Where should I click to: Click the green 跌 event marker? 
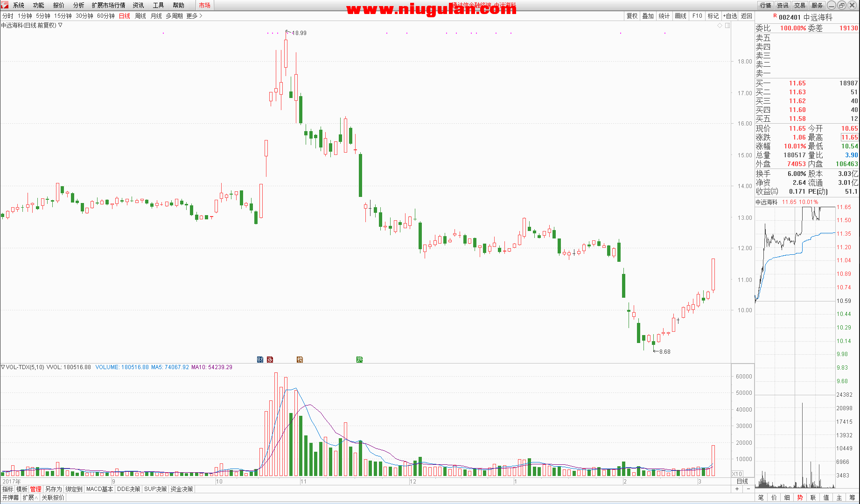[359, 359]
